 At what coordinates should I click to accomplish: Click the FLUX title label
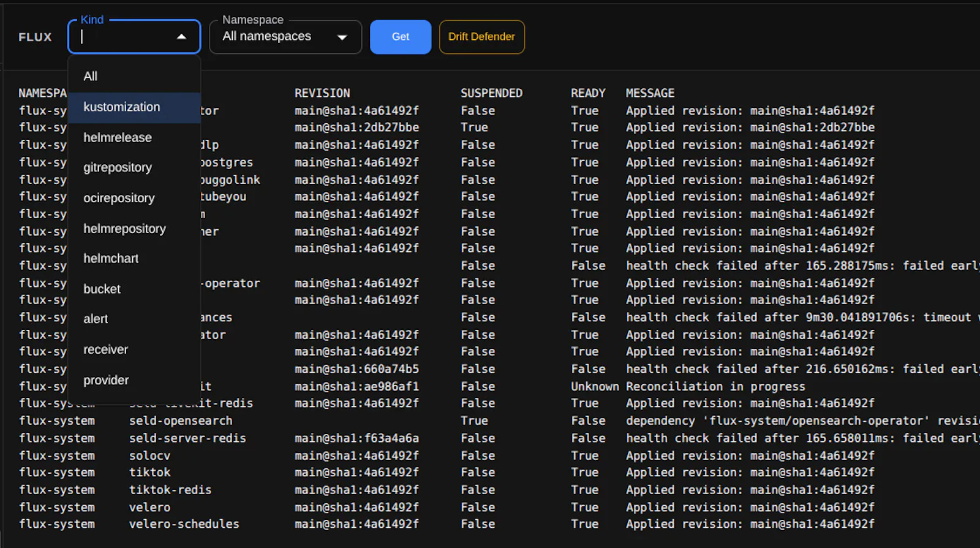pos(35,37)
